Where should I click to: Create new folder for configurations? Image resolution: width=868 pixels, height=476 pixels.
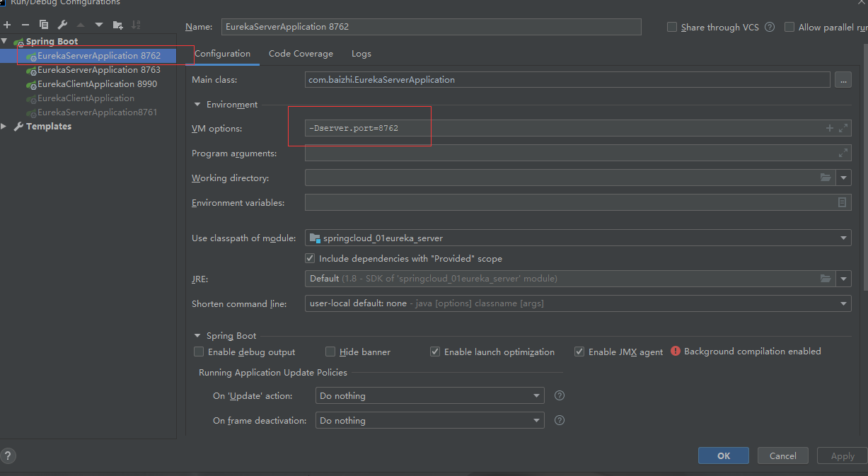pyautogui.click(x=118, y=25)
